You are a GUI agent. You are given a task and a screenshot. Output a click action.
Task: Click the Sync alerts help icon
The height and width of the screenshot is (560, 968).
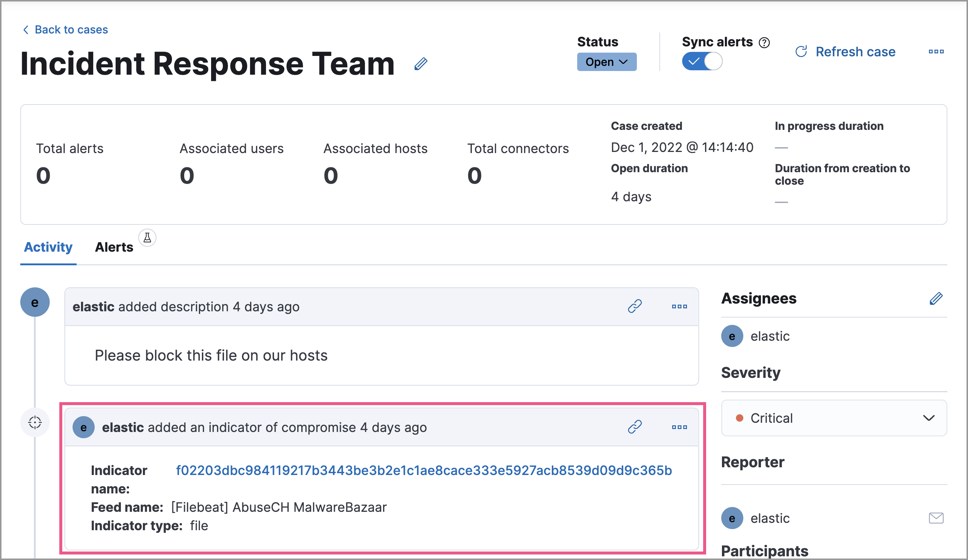764,43
